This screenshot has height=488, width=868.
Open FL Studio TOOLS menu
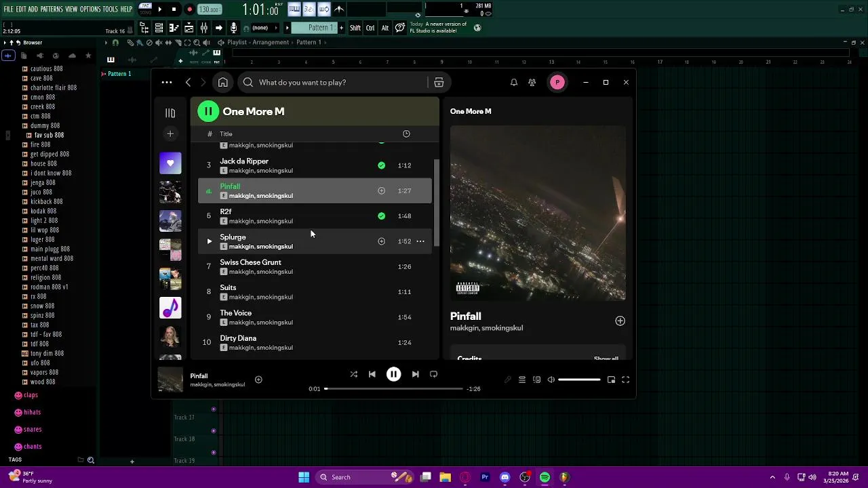[110, 9]
